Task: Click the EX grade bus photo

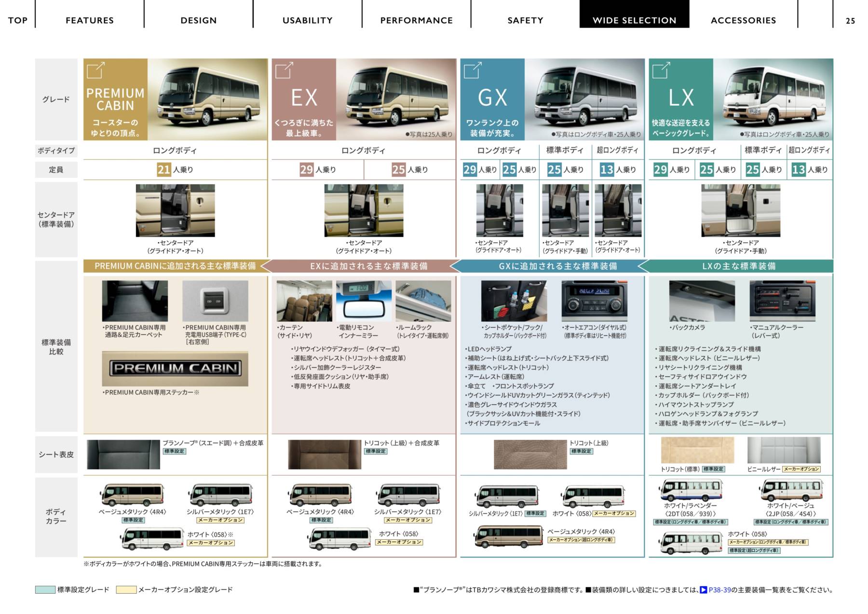Action: click(x=395, y=96)
